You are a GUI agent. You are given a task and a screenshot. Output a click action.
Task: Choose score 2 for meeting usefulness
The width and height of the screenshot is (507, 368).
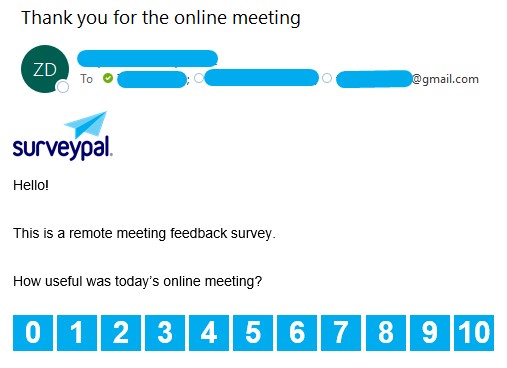pyautogui.click(x=121, y=333)
